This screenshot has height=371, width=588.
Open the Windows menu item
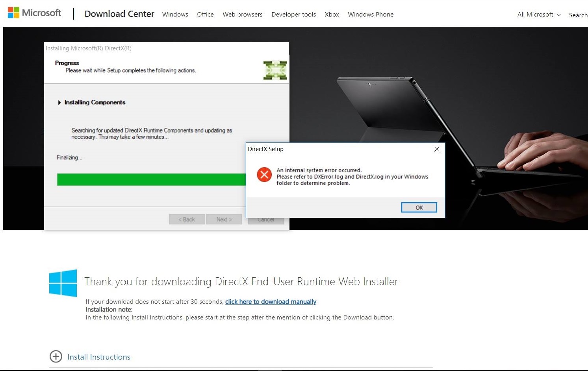pyautogui.click(x=175, y=14)
